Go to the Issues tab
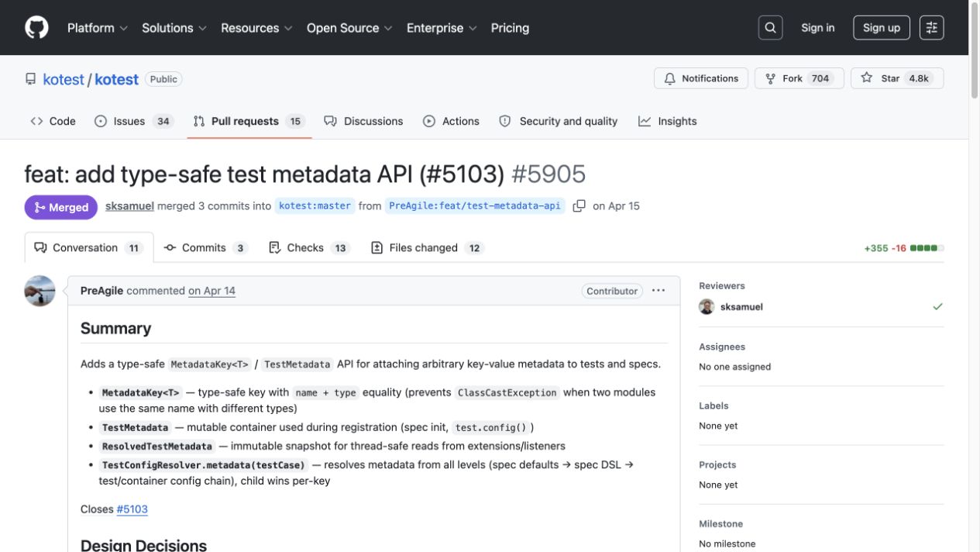 134,121
